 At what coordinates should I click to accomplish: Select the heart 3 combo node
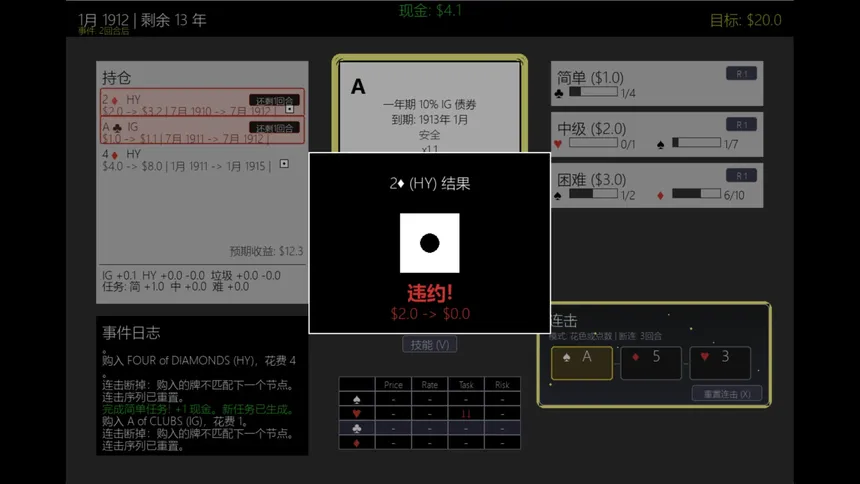tap(720, 363)
